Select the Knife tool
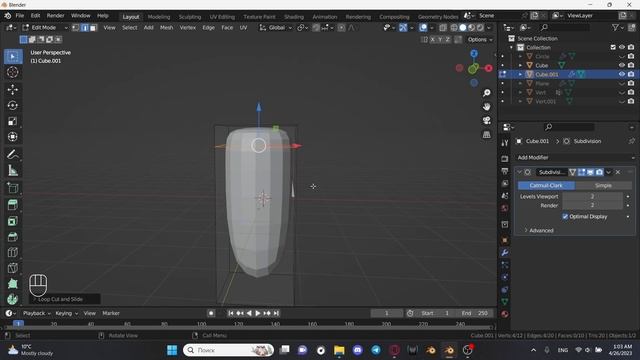Screen dimensions: 640x360 tap(13, 268)
